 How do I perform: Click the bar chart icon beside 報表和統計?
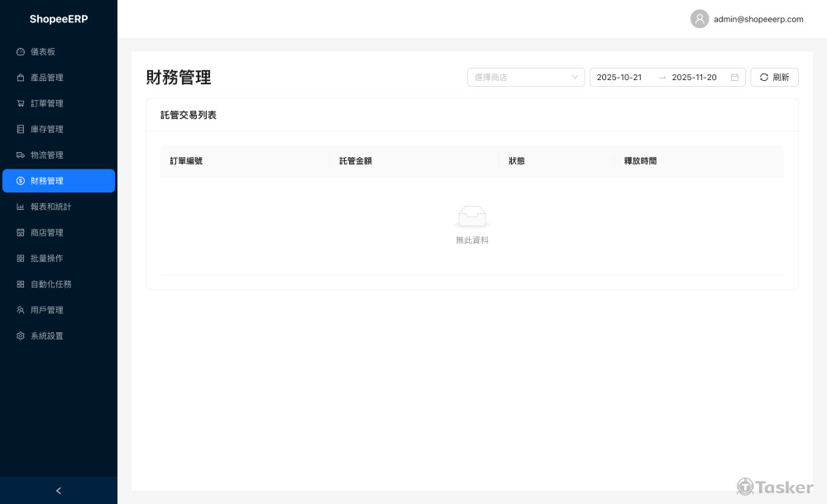(21, 207)
